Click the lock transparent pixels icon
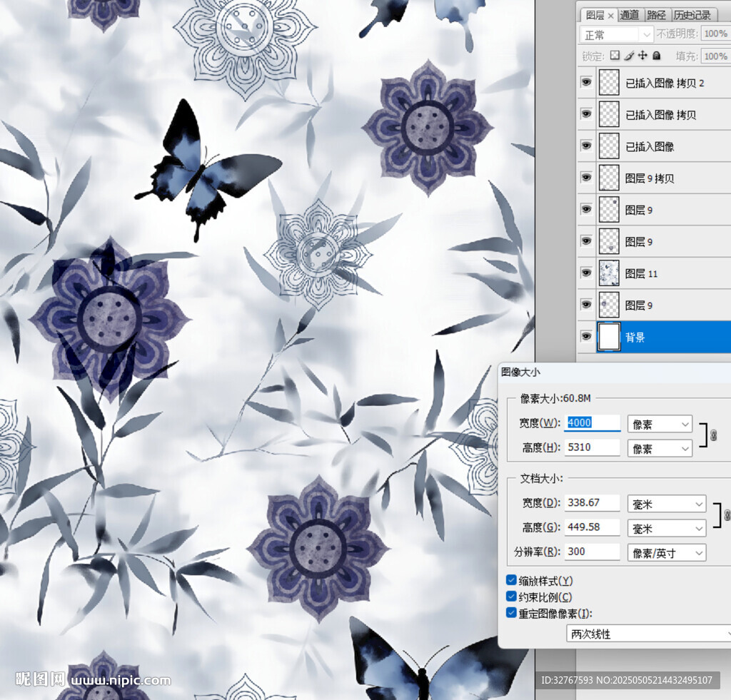The width and height of the screenshot is (731, 700). (615, 56)
